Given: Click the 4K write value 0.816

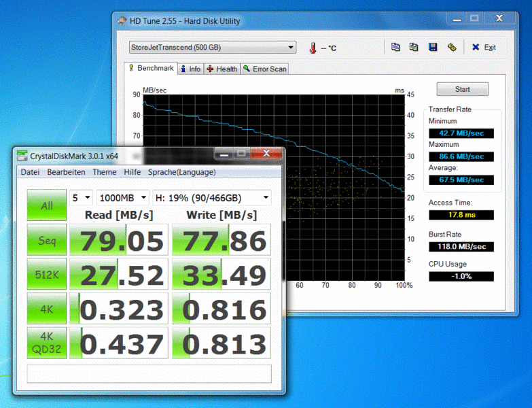Looking at the screenshot, I should [x=221, y=309].
